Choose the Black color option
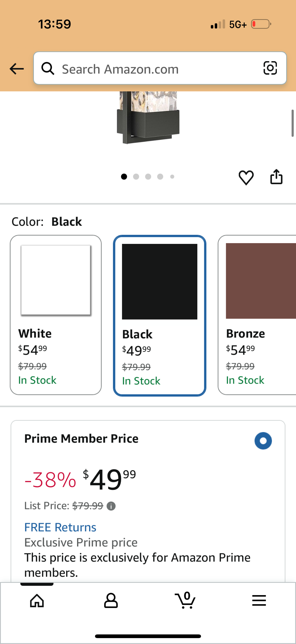Screen dimensions: 296x644 pyautogui.click(x=160, y=316)
